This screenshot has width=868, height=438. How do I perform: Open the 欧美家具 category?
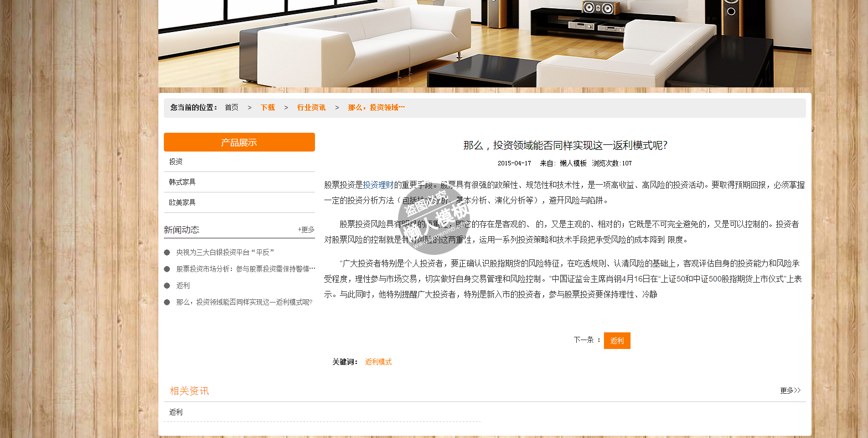182,203
